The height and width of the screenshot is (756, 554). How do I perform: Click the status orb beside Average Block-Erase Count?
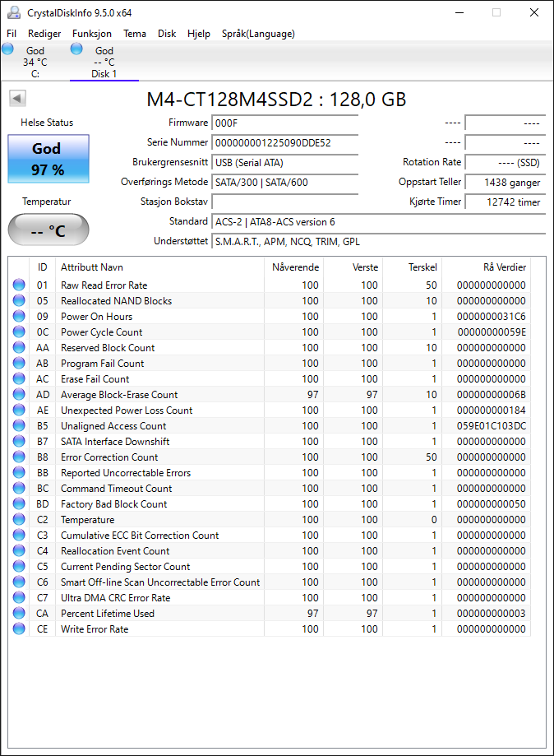pos(19,394)
